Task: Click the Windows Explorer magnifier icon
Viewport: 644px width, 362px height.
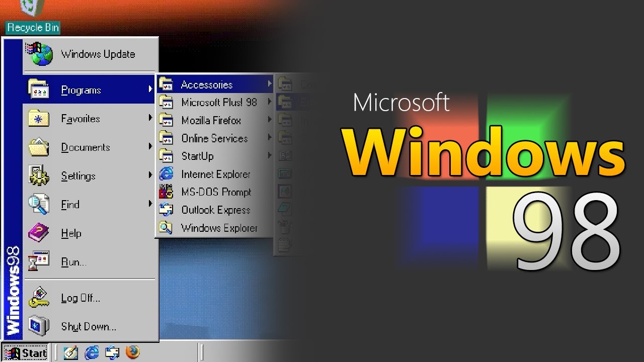Action: [x=166, y=228]
